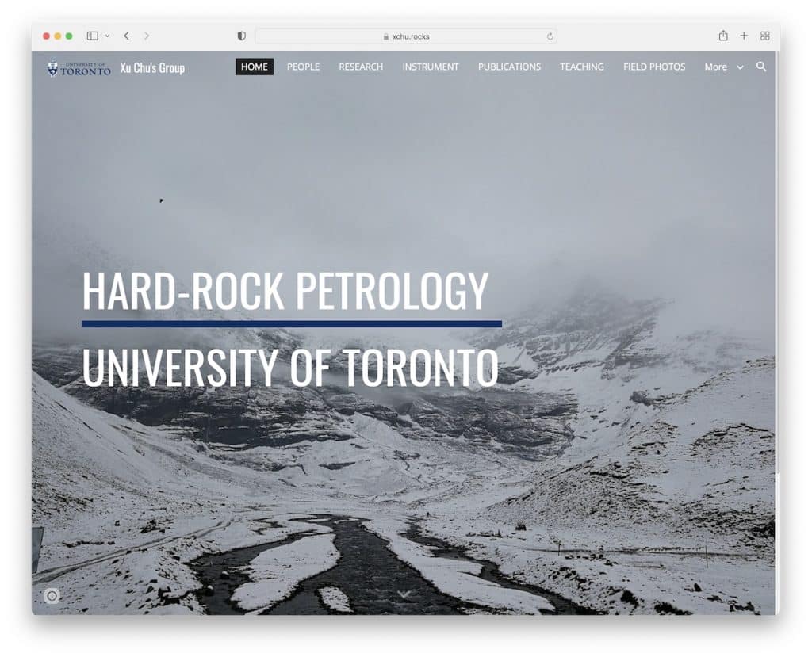Open the INSTRUMENT menu item
Viewport: 812px width, 657px height.
tap(431, 67)
